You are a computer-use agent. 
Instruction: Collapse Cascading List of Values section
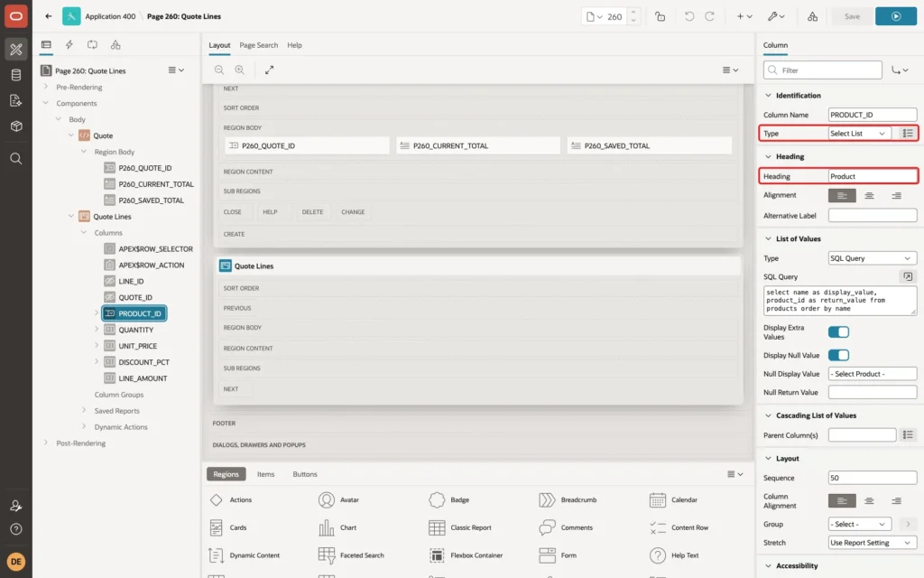[x=768, y=415]
